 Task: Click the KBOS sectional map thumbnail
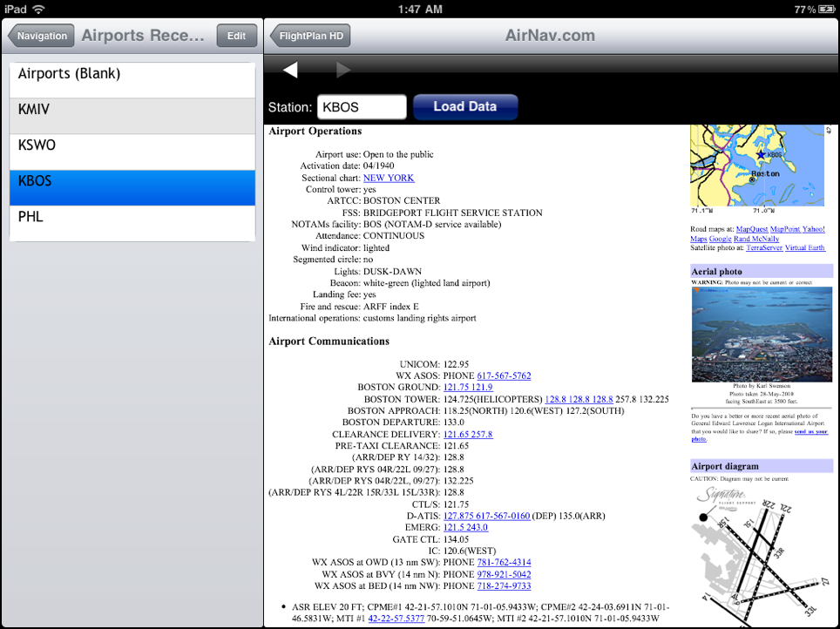(x=761, y=166)
